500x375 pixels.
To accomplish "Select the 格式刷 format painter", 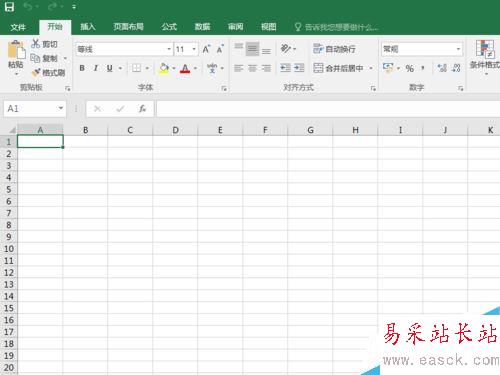I will [48, 72].
